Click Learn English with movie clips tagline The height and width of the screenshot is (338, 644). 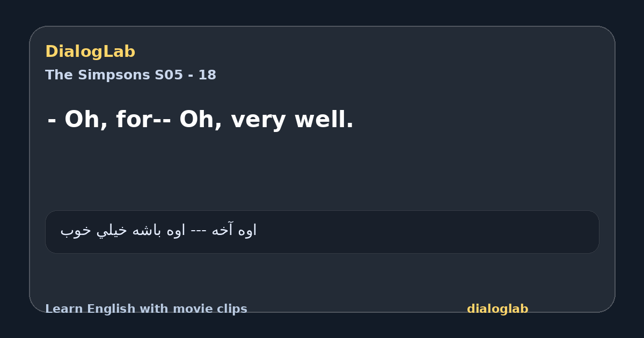[x=146, y=309]
